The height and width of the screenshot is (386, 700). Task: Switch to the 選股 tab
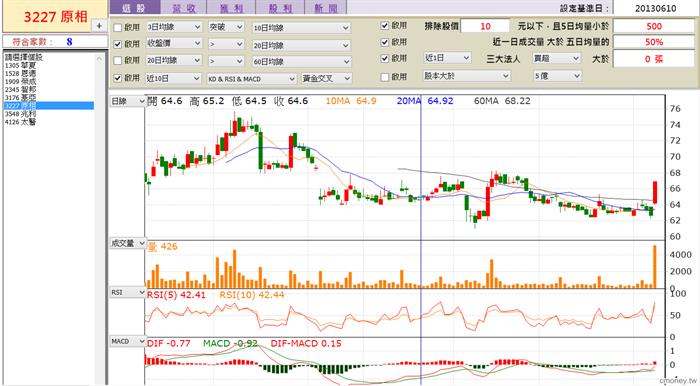(134, 7)
